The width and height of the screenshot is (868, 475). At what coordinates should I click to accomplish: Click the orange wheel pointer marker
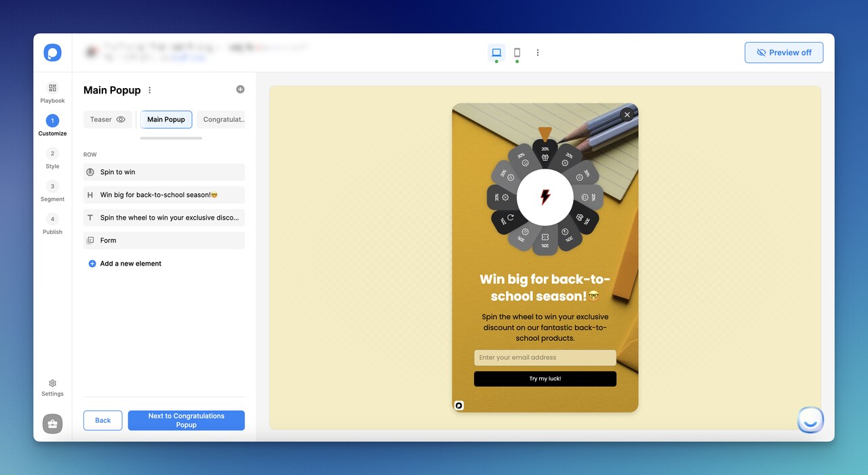545,133
